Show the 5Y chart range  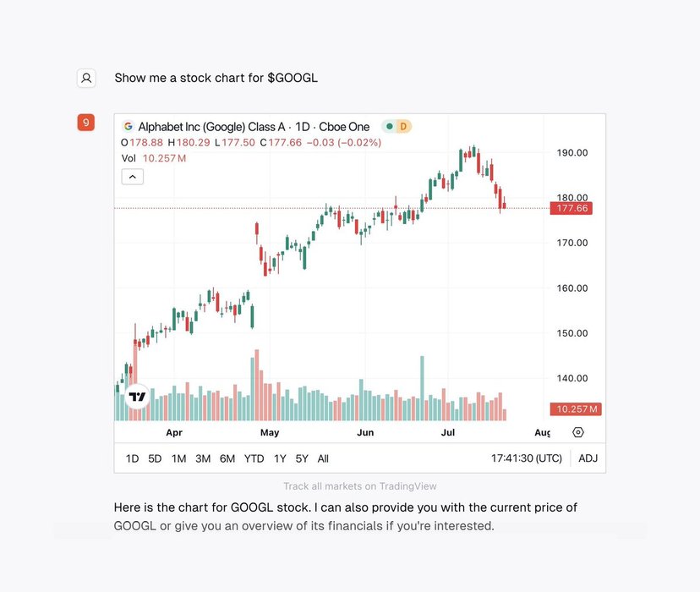(x=302, y=458)
